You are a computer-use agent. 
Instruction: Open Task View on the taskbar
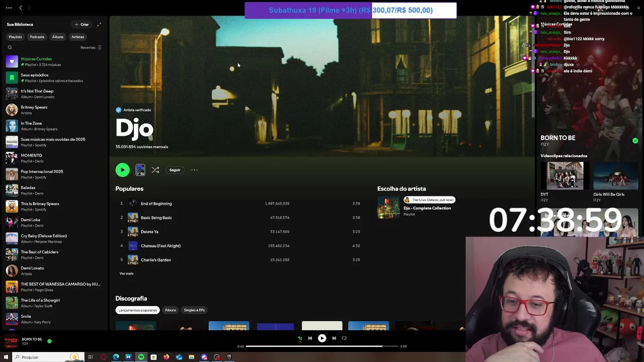click(x=91, y=357)
